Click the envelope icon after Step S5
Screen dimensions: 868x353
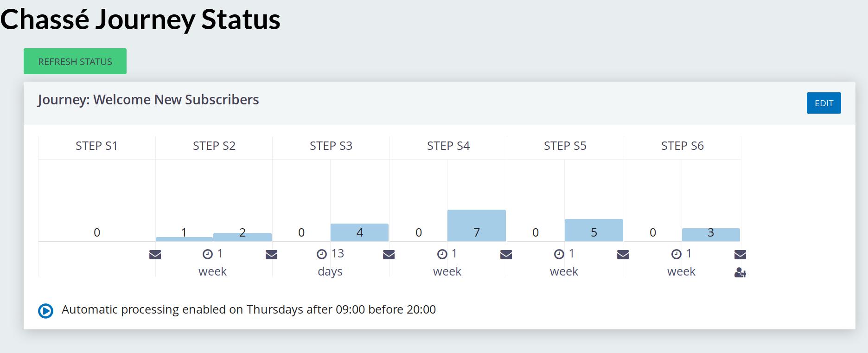[x=623, y=255]
